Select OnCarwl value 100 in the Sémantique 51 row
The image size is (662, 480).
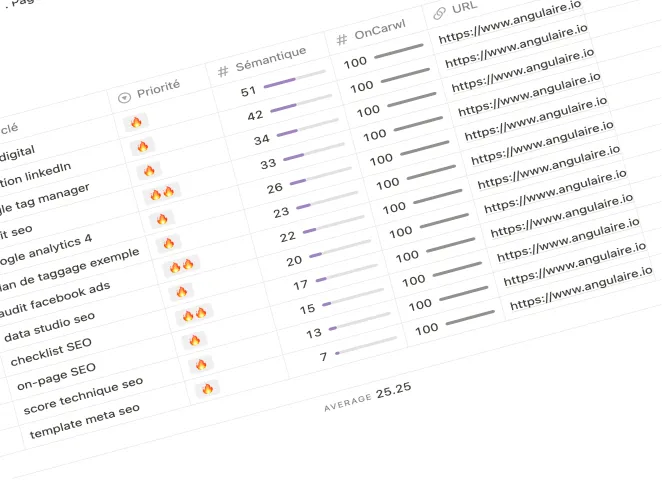[x=355, y=62]
